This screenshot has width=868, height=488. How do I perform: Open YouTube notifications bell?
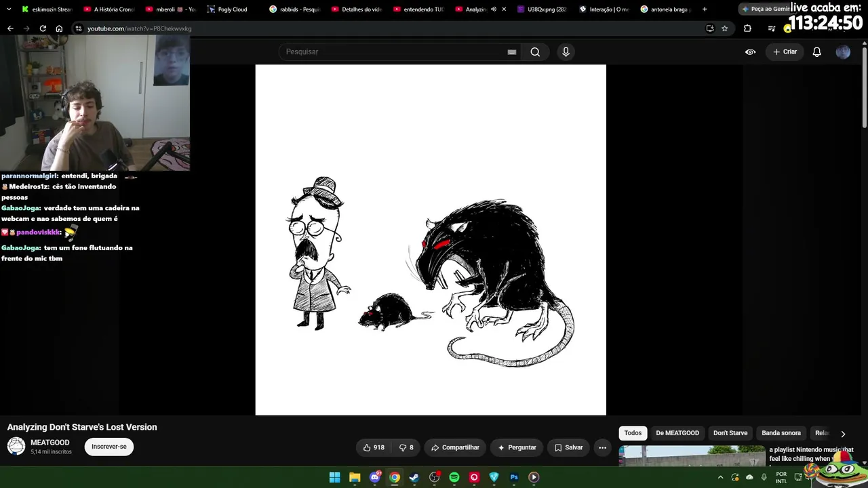tap(817, 52)
